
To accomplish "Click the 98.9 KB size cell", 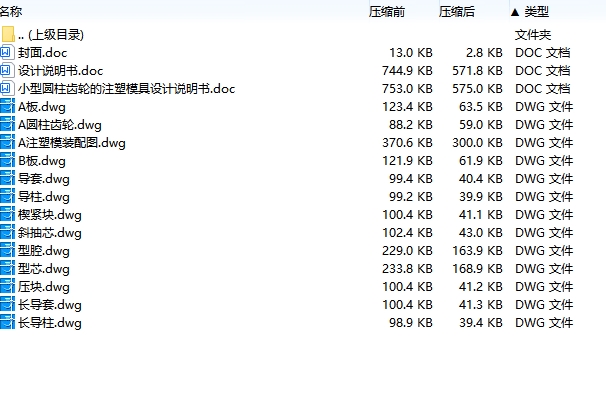I will click(x=411, y=323).
